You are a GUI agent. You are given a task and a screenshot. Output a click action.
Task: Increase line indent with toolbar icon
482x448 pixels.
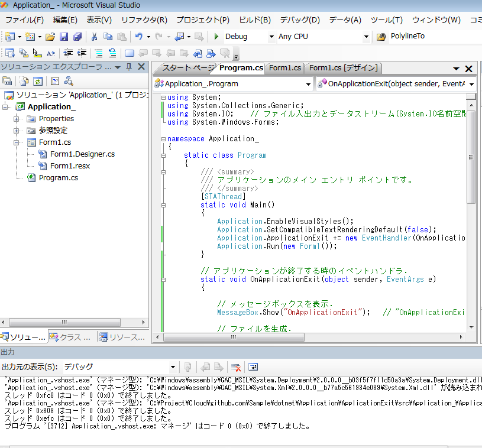(82, 53)
